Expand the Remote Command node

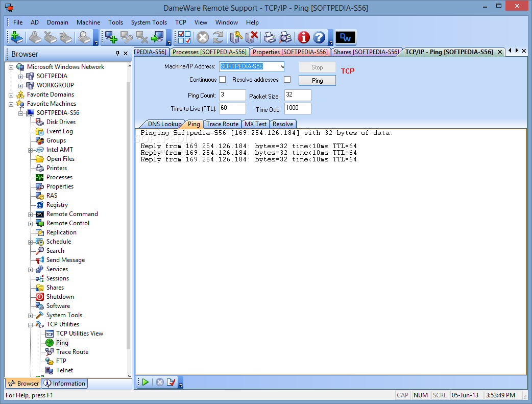pyautogui.click(x=30, y=215)
